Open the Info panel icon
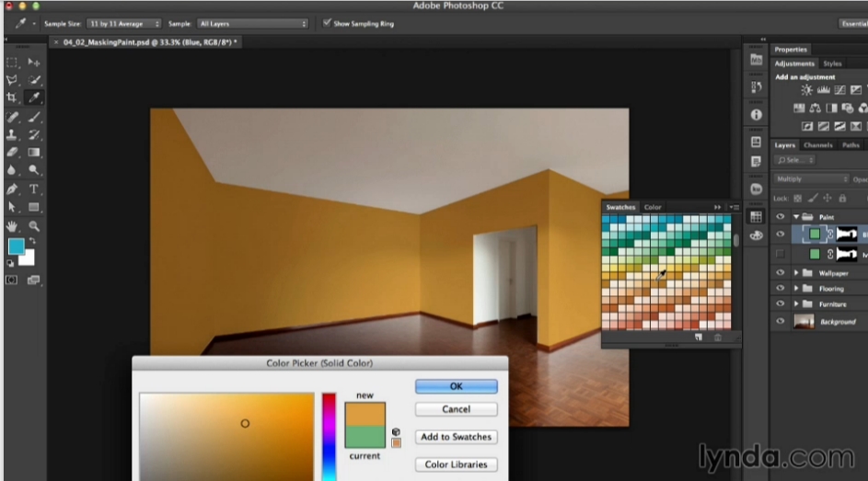 coord(757,115)
